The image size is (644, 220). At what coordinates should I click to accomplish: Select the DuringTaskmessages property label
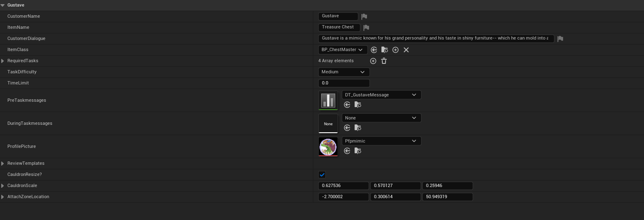pyautogui.click(x=30, y=124)
